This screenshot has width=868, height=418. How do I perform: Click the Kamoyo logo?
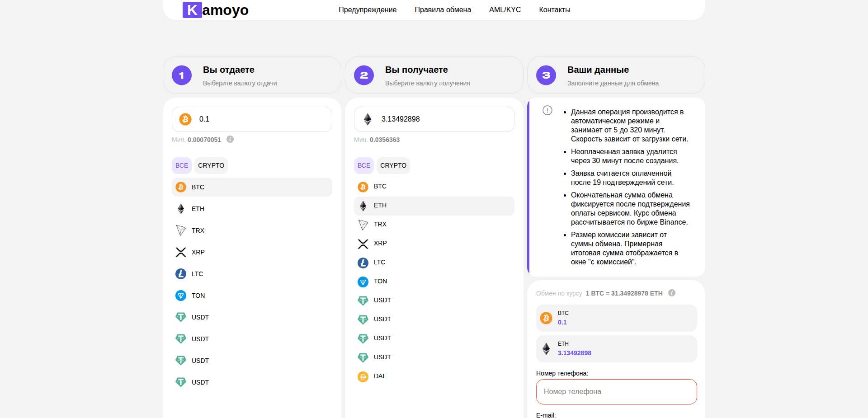pos(215,10)
